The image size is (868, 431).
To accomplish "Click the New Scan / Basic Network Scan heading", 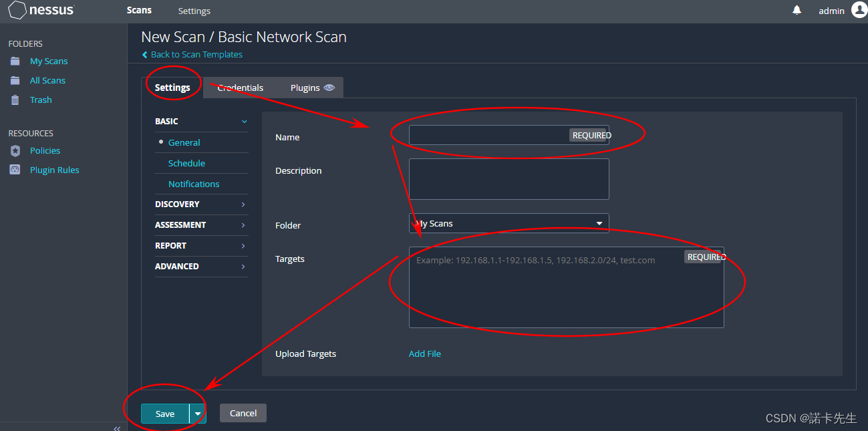I will 244,37.
